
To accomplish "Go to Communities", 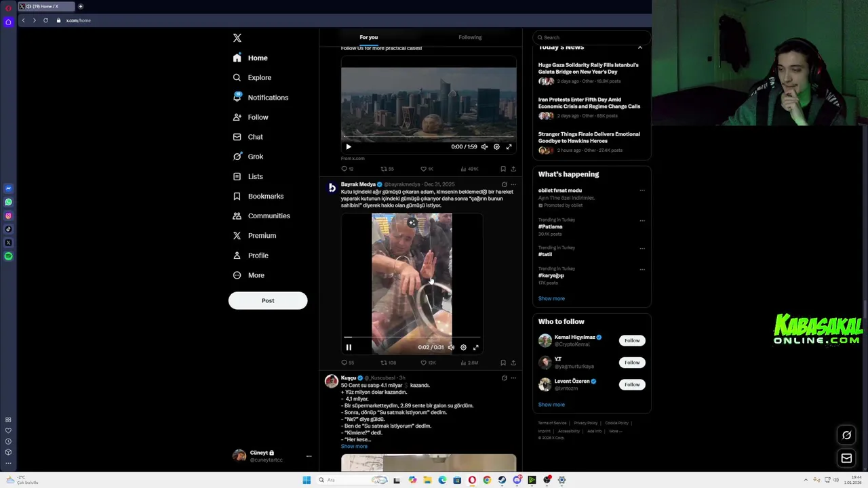I will [x=261, y=216].
